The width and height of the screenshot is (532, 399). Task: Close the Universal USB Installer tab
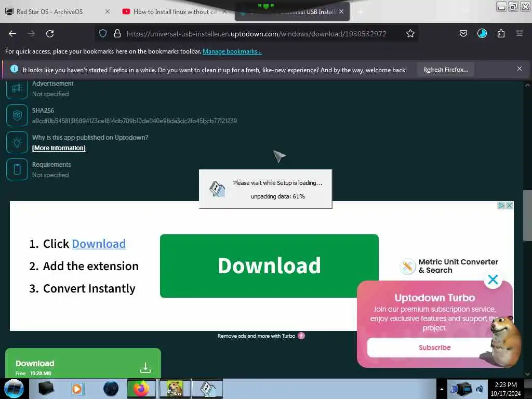341,11
